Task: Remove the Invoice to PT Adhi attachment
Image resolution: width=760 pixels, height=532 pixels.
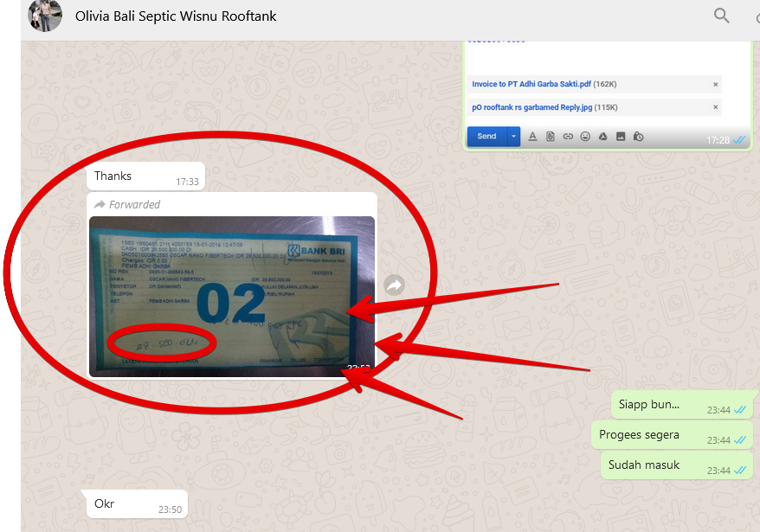Action: coord(715,85)
